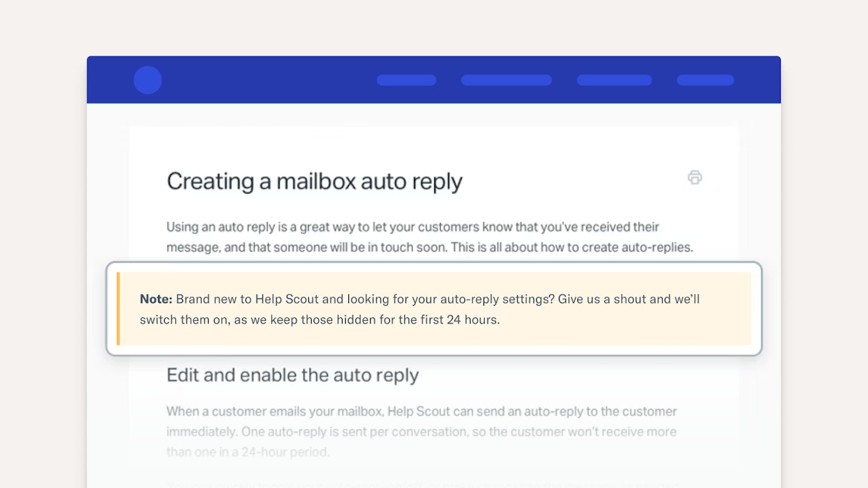868x488 pixels.
Task: Click the round logo in the blue header
Action: pyautogui.click(x=148, y=80)
